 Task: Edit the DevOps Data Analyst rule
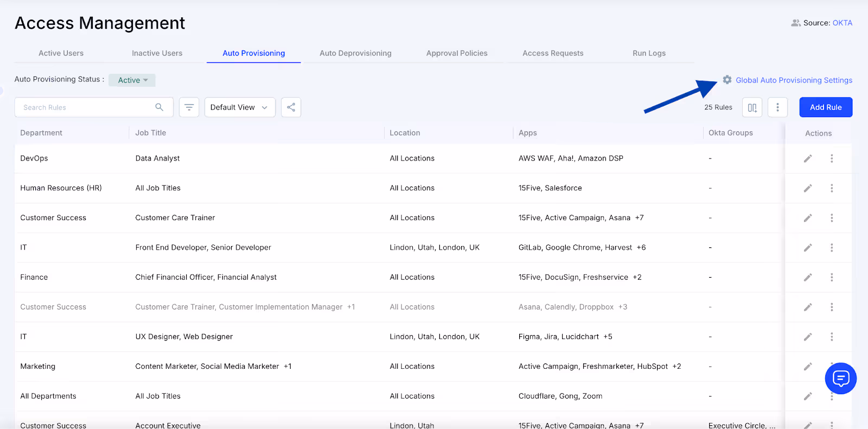point(807,158)
